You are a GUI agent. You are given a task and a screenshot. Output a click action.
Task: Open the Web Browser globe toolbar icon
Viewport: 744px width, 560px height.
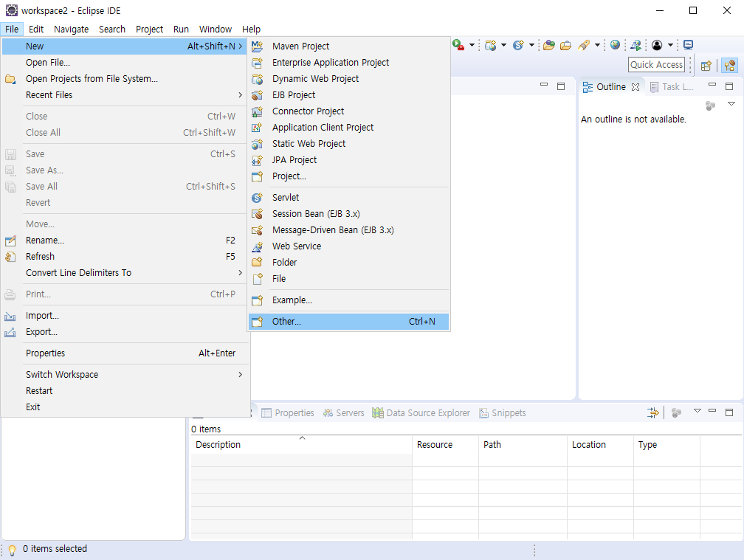tap(616, 44)
